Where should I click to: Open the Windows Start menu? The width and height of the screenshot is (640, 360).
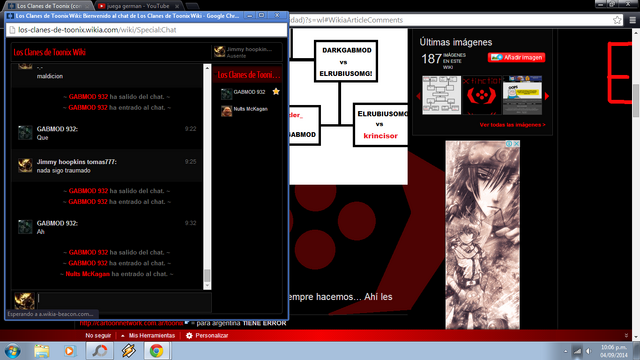[13, 351]
